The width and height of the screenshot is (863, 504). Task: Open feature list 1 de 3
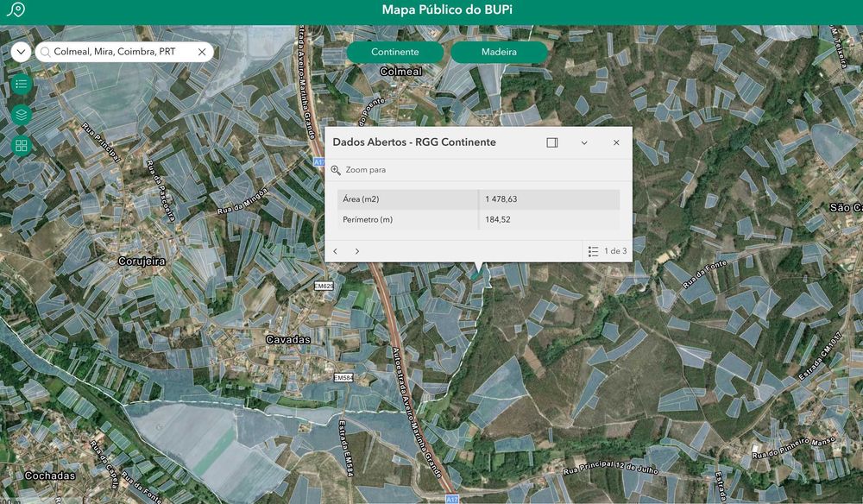pyautogui.click(x=607, y=251)
